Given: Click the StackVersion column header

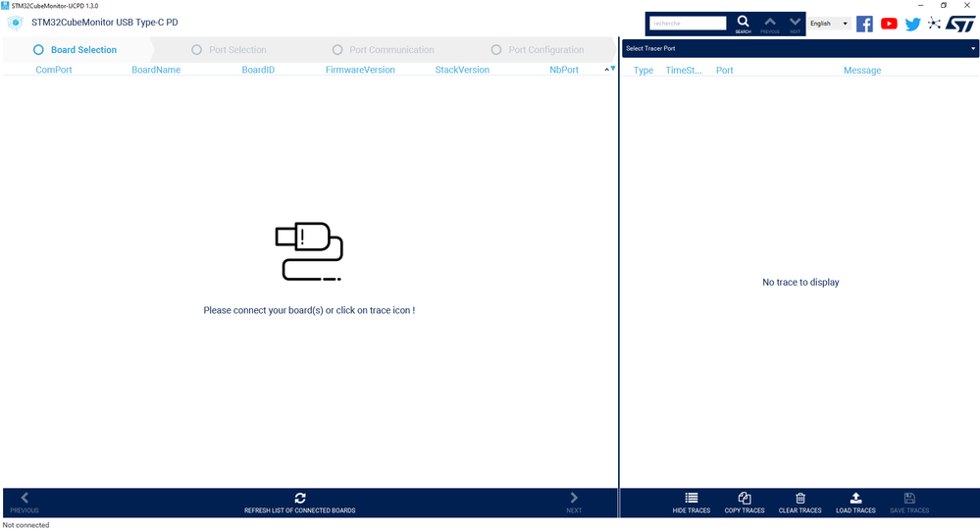Looking at the screenshot, I should (x=462, y=70).
